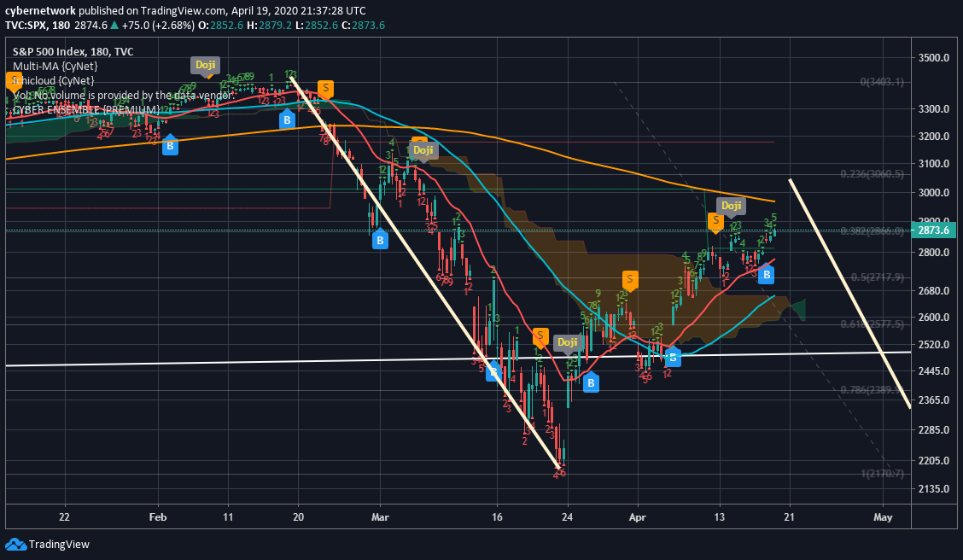
Task: Click the Vol: No volume provided notice
Action: click(x=123, y=95)
